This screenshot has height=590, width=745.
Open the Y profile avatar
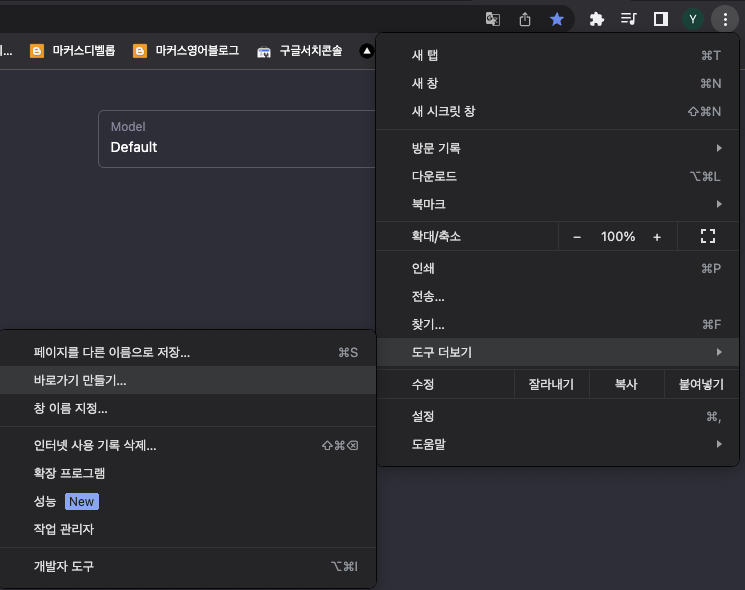coord(693,19)
